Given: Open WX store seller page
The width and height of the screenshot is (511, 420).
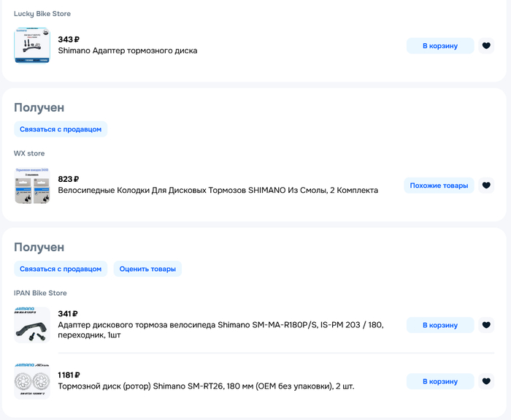Looking at the screenshot, I should click(29, 153).
